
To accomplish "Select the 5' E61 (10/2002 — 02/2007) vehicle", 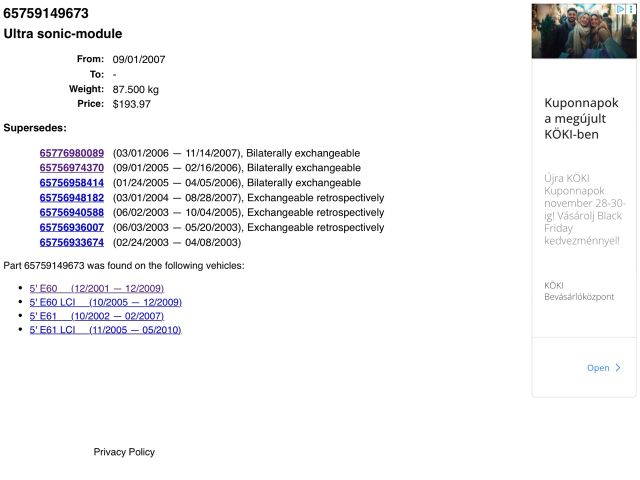I will (96, 316).
